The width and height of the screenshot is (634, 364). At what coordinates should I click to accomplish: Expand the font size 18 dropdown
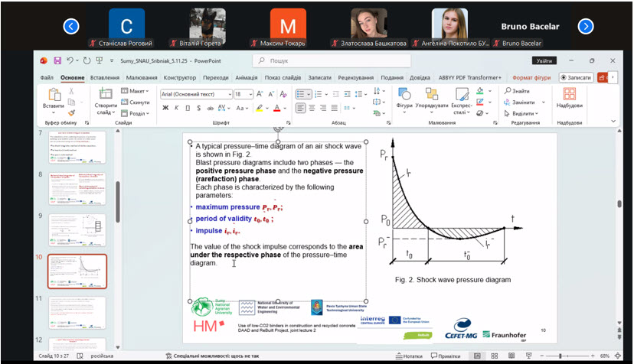point(250,94)
